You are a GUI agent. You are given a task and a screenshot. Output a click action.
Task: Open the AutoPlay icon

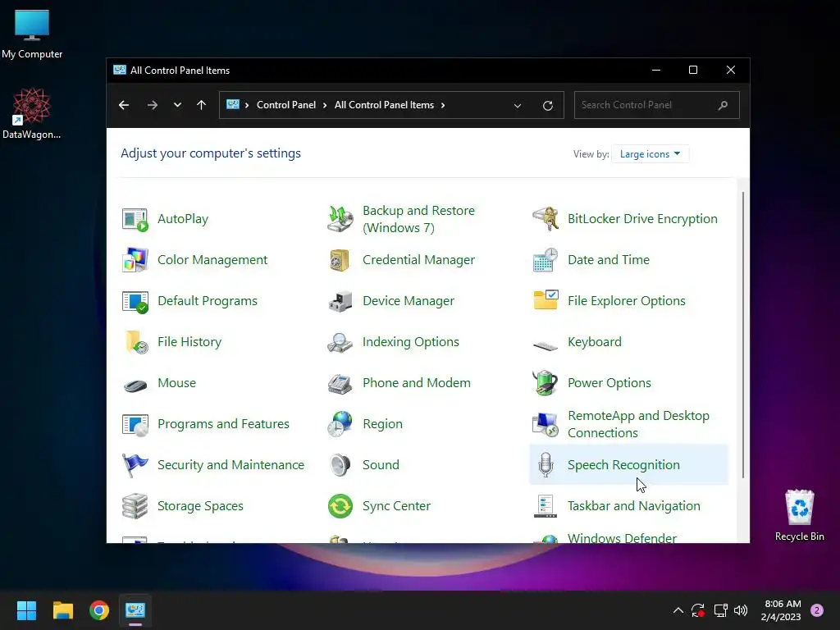click(135, 219)
